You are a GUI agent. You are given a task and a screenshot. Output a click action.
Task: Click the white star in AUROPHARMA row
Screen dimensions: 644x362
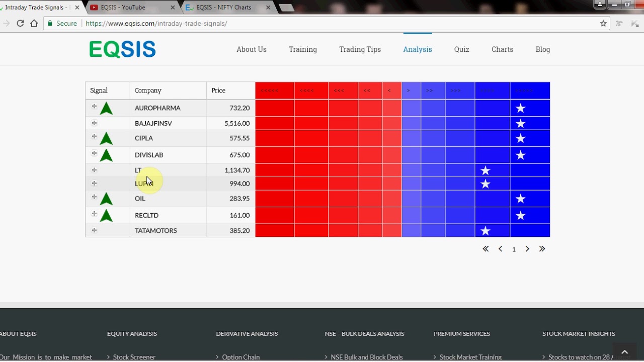(521, 108)
